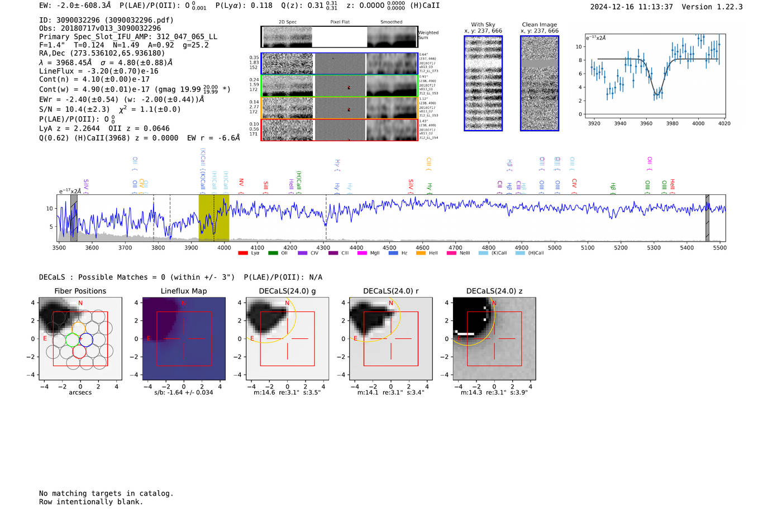Click the magenta MgII legend swatch
The height and width of the screenshot is (532, 782).
tap(362, 253)
